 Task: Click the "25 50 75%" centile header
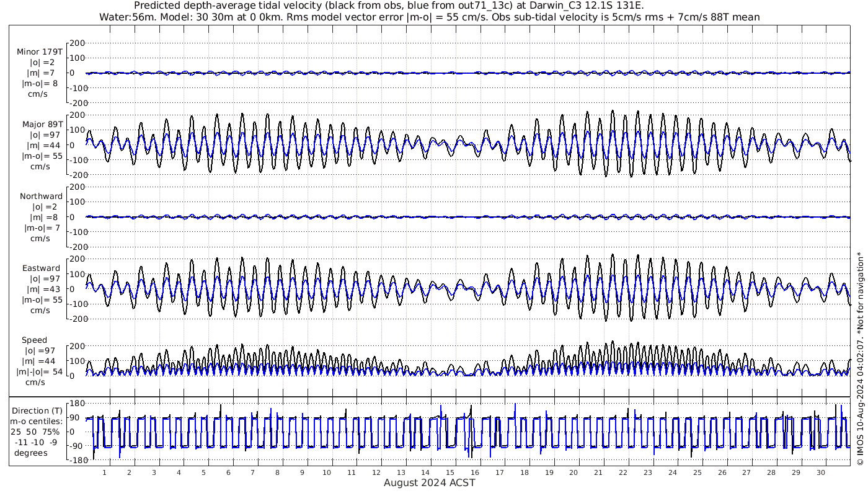35,432
